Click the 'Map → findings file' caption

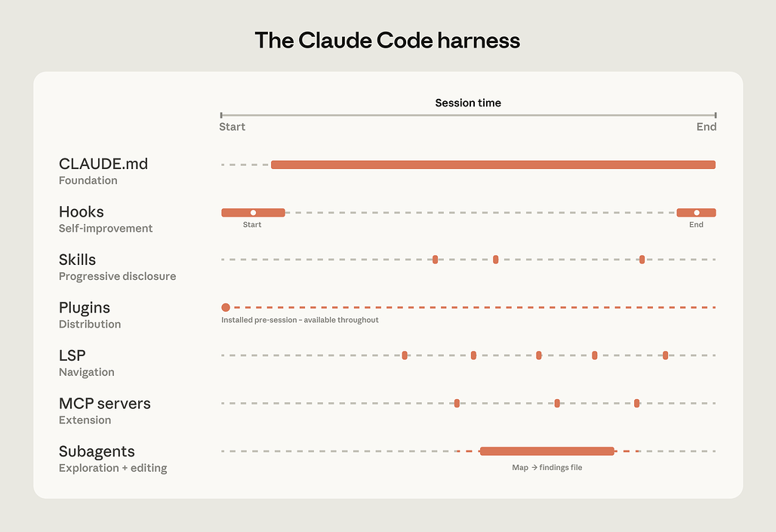pyautogui.click(x=547, y=468)
